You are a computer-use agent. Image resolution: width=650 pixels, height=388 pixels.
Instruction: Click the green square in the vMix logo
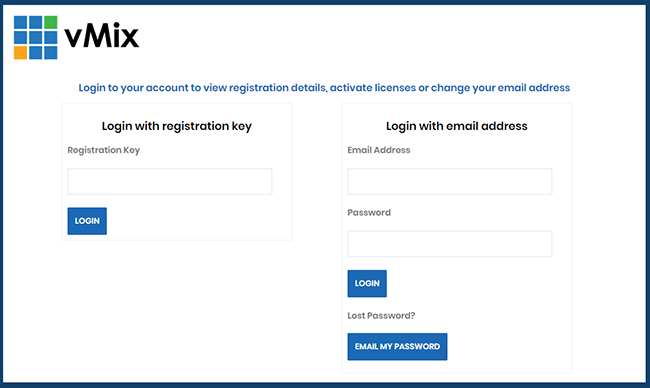[51, 22]
